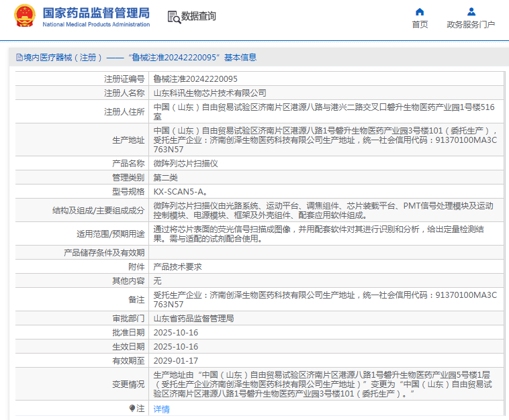Click the registrant name 山东科讯生物芯片技术有限公司
The image size is (509, 420).
point(210,93)
